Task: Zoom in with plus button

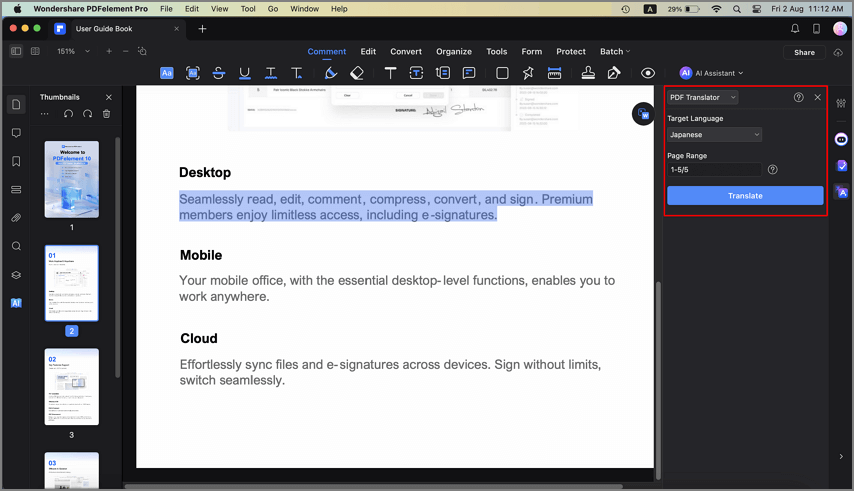Action: coord(109,51)
